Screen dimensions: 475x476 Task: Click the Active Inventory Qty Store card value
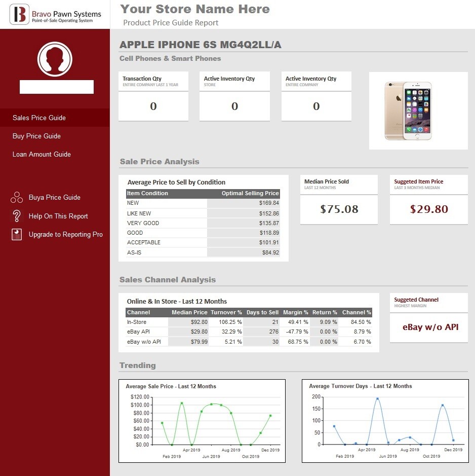pyautogui.click(x=234, y=106)
